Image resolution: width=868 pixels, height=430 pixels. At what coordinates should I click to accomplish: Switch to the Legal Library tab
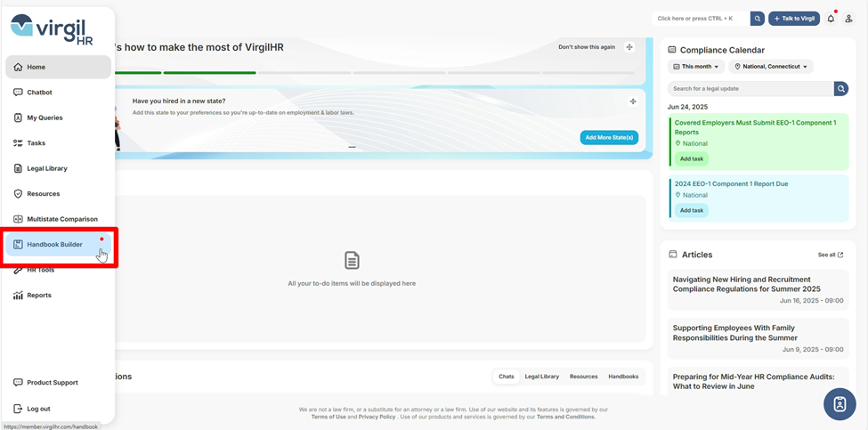pos(542,377)
